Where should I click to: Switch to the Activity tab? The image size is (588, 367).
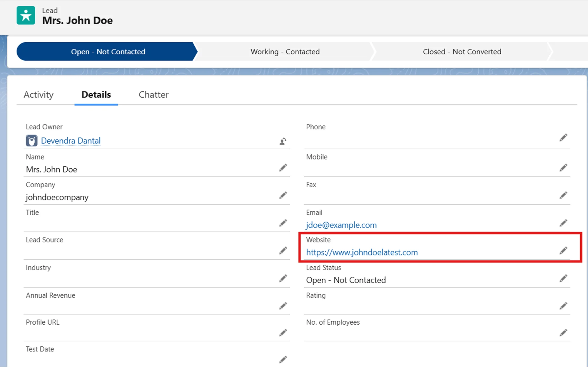[39, 95]
